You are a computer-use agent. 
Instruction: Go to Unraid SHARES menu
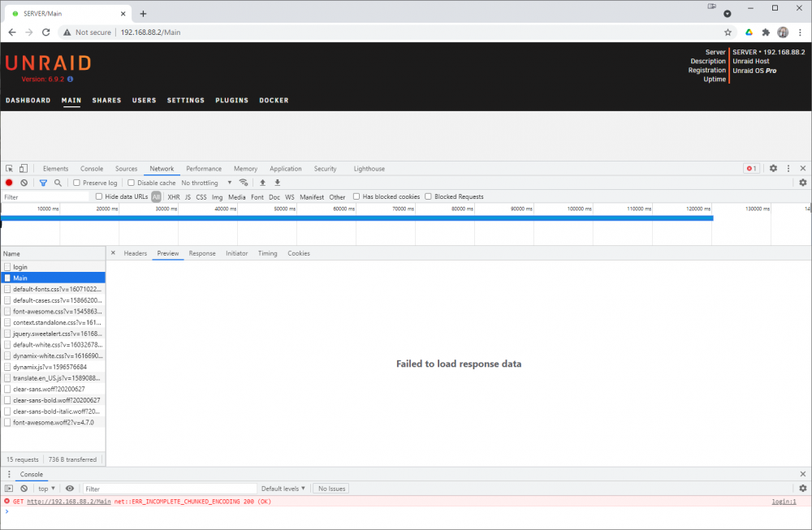(x=106, y=101)
